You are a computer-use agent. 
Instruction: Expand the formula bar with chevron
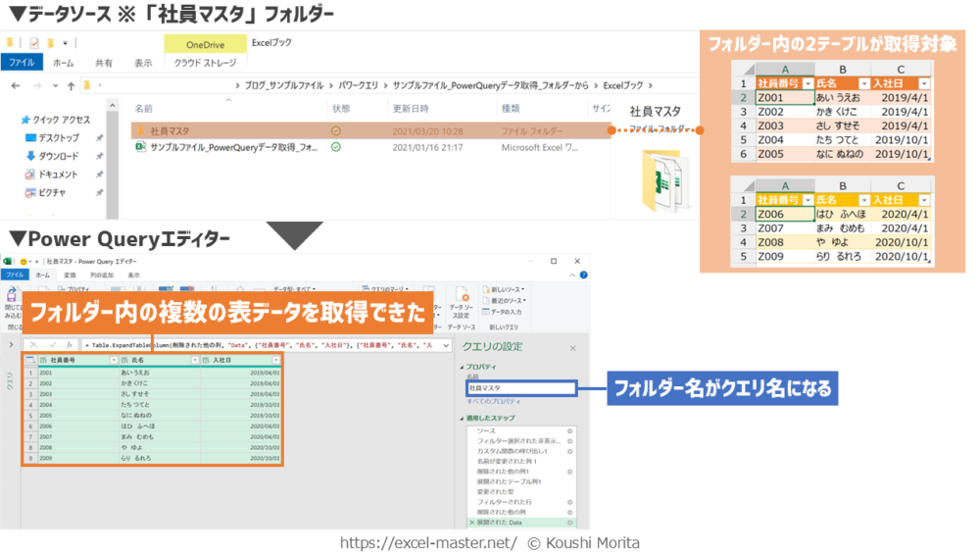tap(446, 346)
